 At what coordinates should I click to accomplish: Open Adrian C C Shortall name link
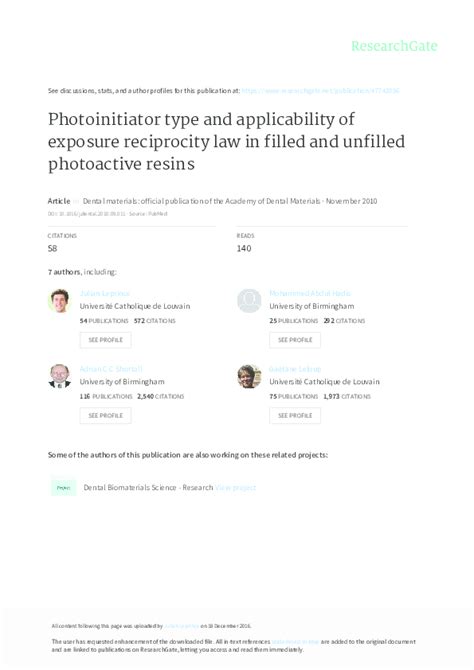[x=111, y=369]
